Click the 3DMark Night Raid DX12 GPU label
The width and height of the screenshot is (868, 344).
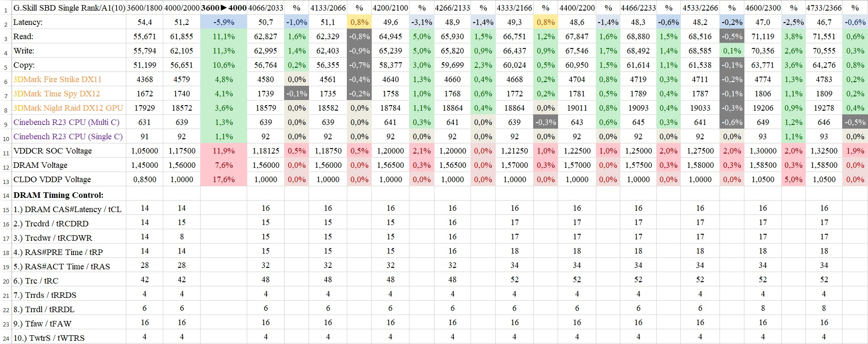[x=68, y=108]
